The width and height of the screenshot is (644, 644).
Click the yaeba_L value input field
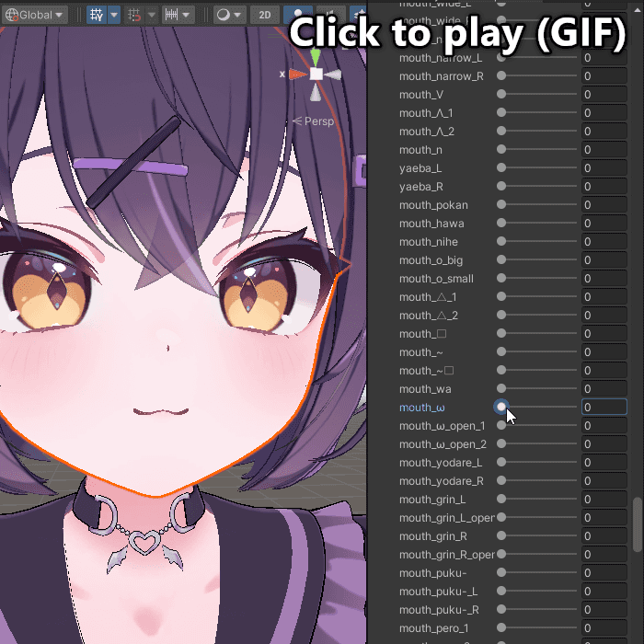click(x=604, y=168)
